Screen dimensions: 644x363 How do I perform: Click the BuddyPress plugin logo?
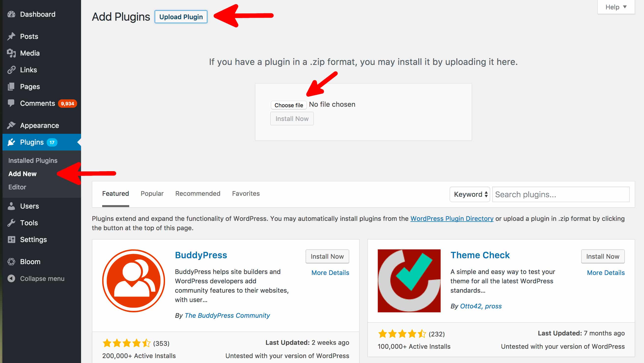coord(134,281)
